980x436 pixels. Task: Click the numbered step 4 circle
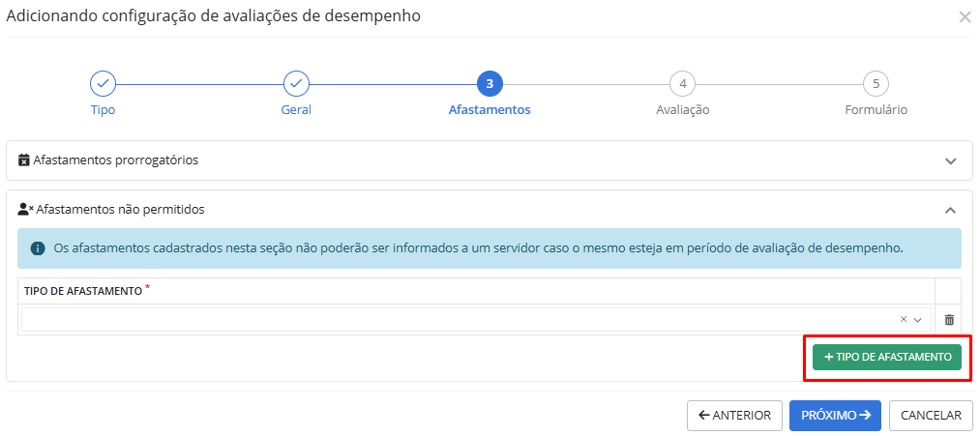683,83
